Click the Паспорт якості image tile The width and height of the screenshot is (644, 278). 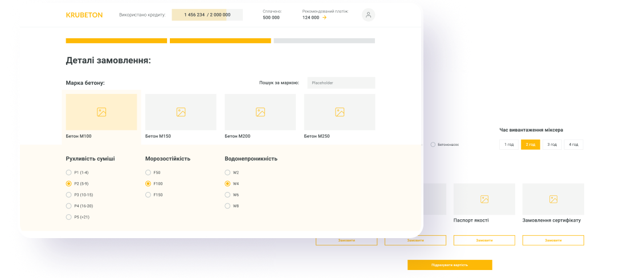coord(484,199)
